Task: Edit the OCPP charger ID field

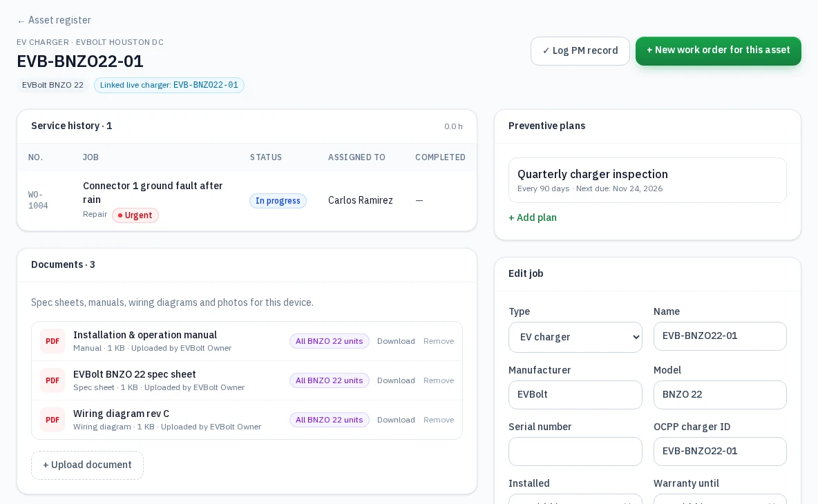Action: (720, 452)
